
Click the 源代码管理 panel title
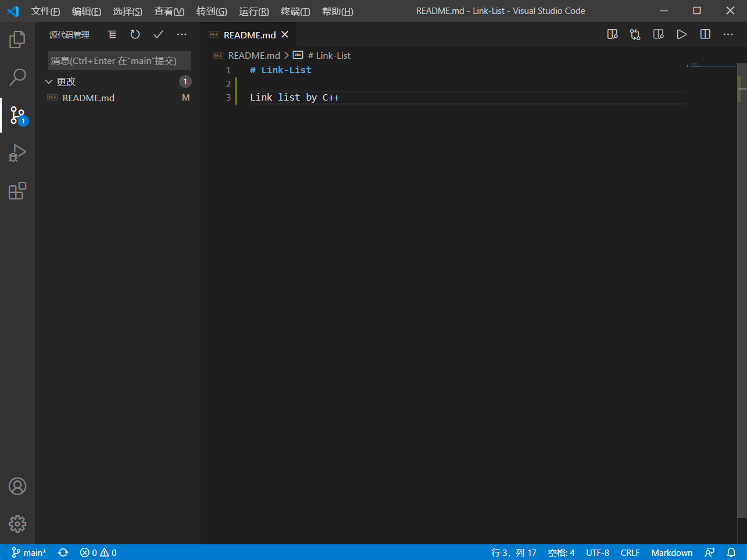coord(69,35)
